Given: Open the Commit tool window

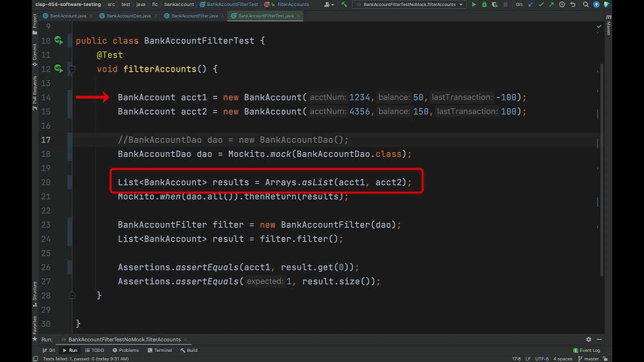Looking at the screenshot, I should [35, 55].
